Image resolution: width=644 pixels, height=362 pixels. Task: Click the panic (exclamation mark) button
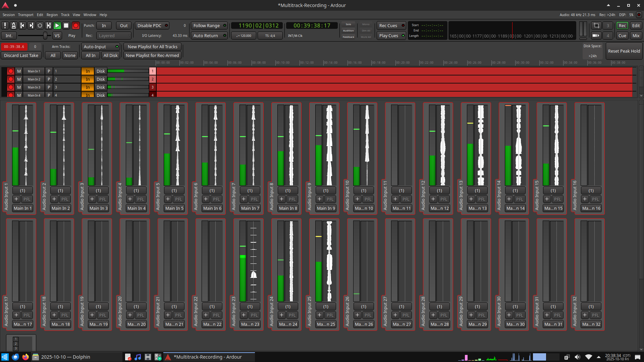(x=5, y=25)
